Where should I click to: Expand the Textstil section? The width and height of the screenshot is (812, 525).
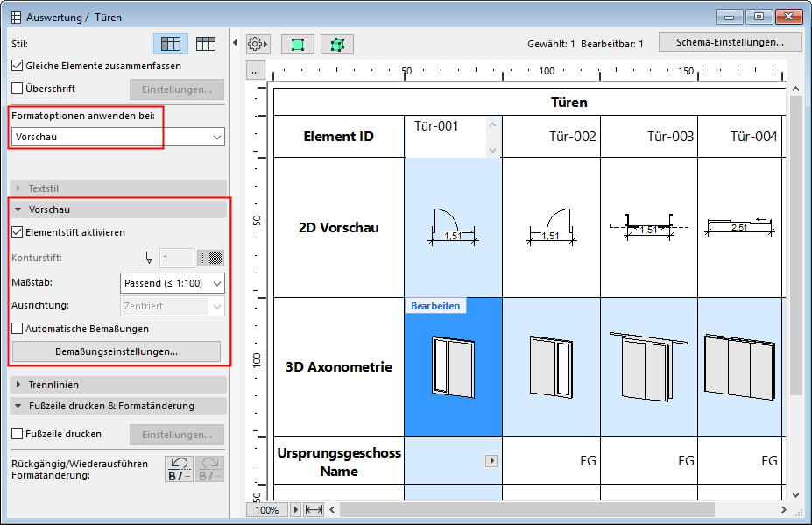[x=118, y=188]
